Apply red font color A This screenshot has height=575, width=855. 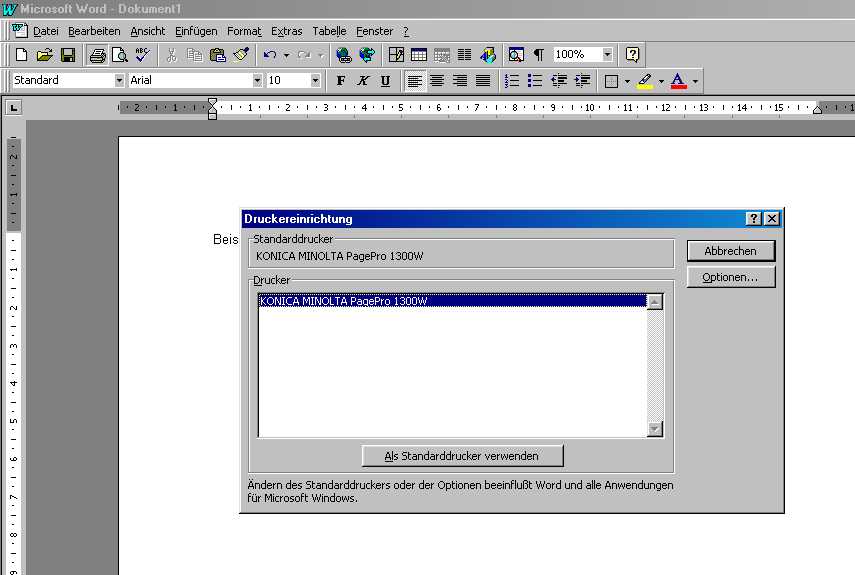coord(678,81)
